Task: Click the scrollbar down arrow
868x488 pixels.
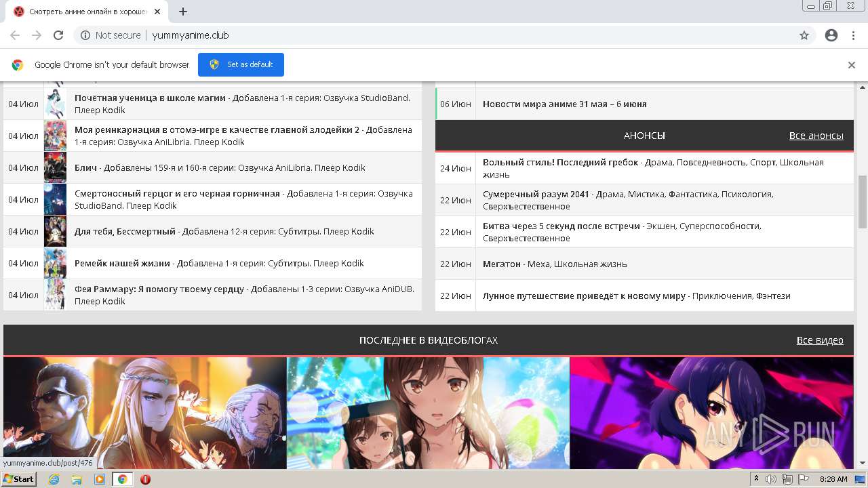Action: coord(863,463)
